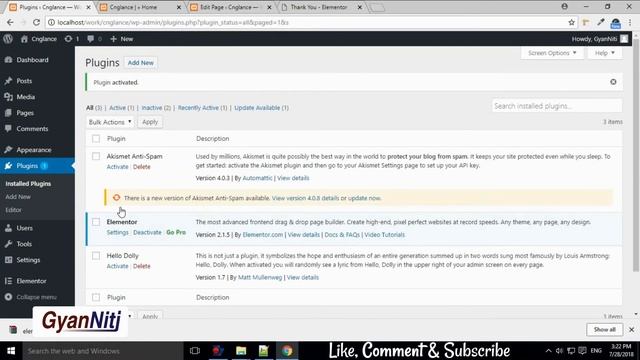
Task: Select the Hello Dolly checkbox
Action: tap(96, 256)
